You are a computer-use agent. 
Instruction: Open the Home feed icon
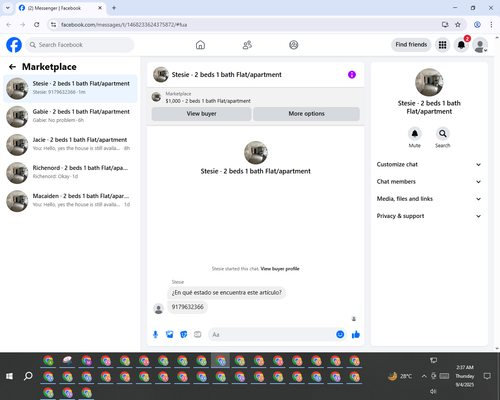pos(200,45)
